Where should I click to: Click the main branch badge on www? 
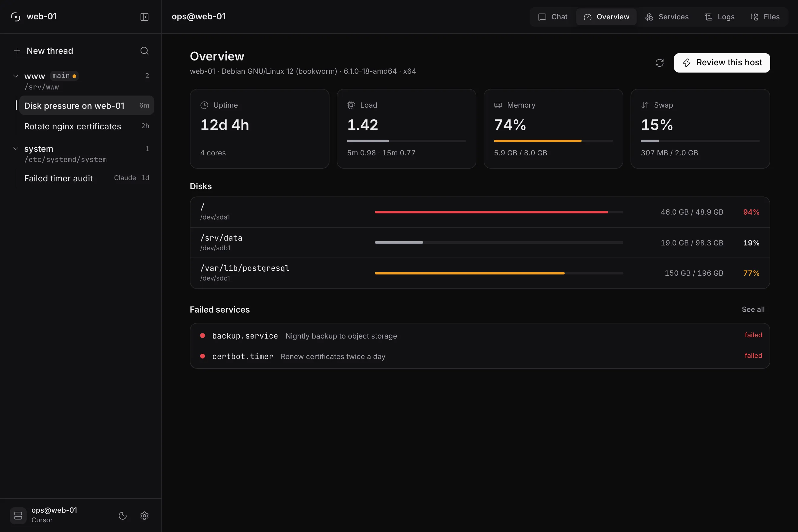click(x=64, y=76)
